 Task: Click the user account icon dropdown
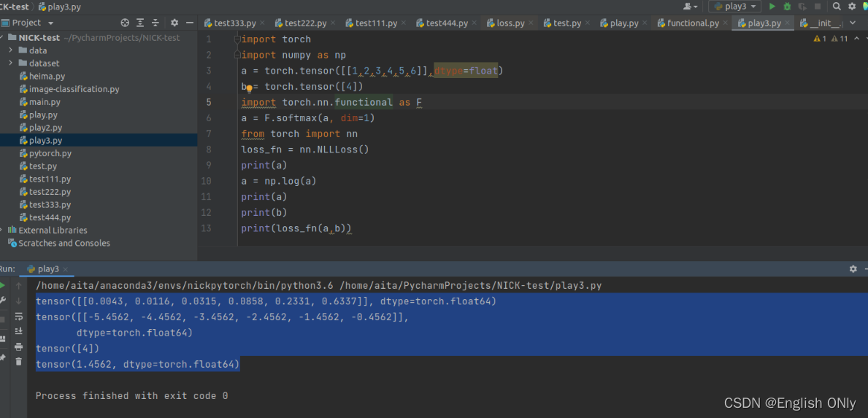(691, 7)
